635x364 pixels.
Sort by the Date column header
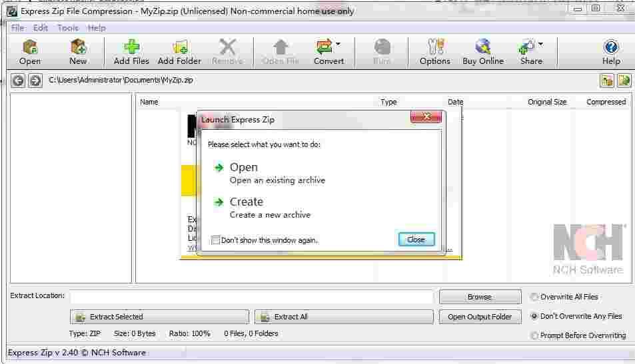[x=455, y=102]
